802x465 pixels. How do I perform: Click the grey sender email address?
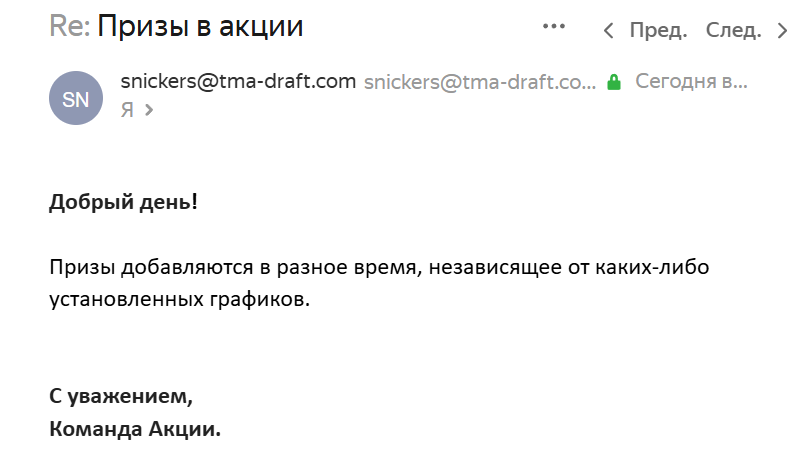(x=480, y=82)
